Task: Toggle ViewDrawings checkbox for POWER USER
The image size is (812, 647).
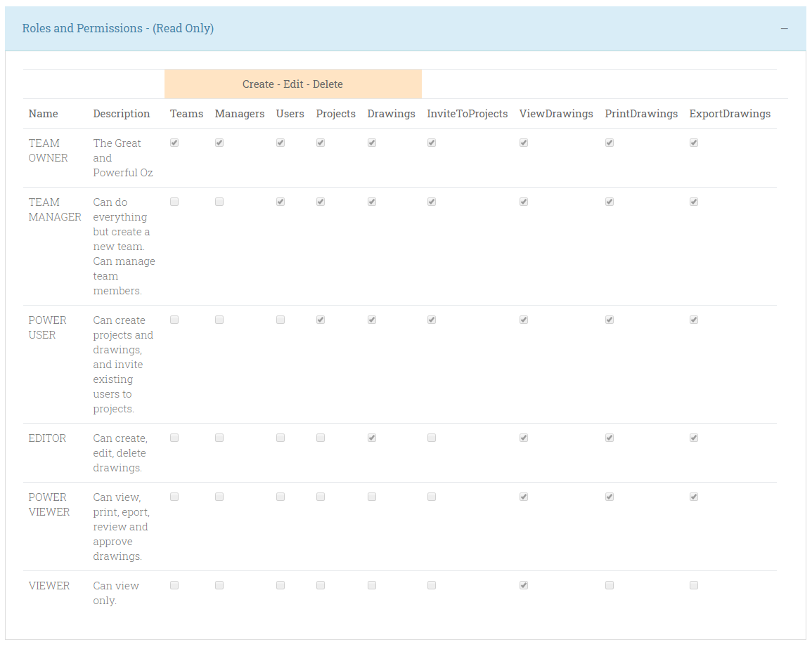Action: (x=524, y=320)
